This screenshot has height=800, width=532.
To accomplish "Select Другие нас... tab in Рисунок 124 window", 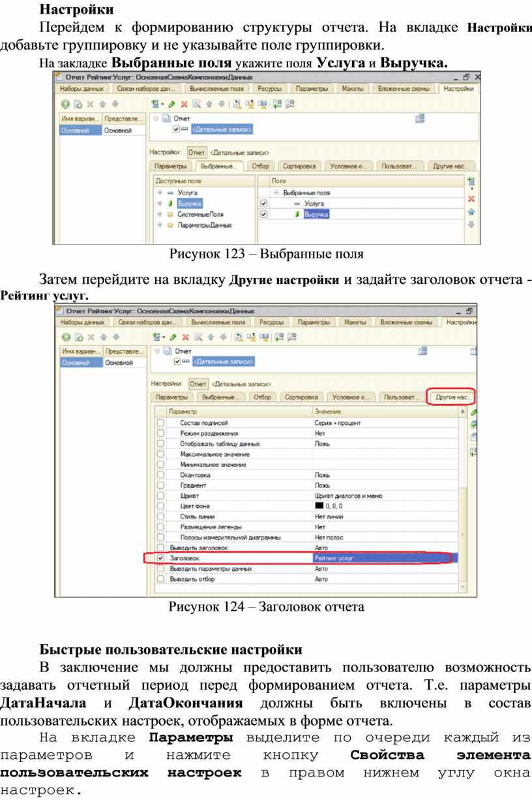I will click(452, 397).
